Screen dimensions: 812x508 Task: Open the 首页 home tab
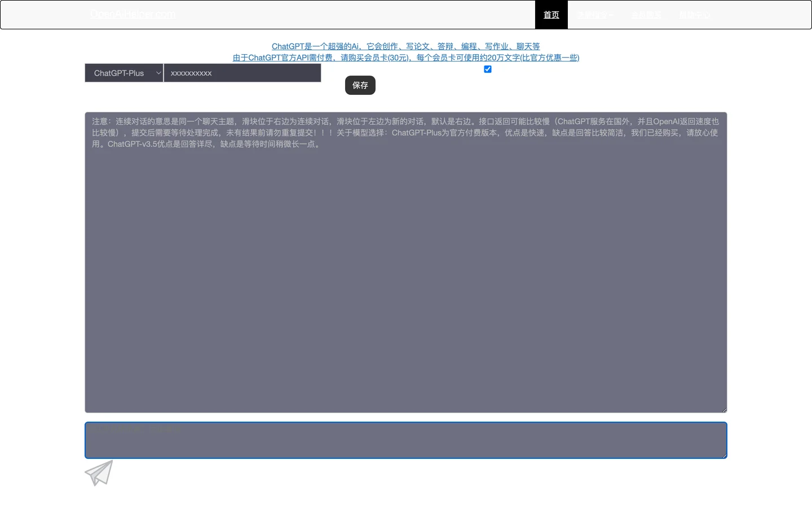pos(551,15)
